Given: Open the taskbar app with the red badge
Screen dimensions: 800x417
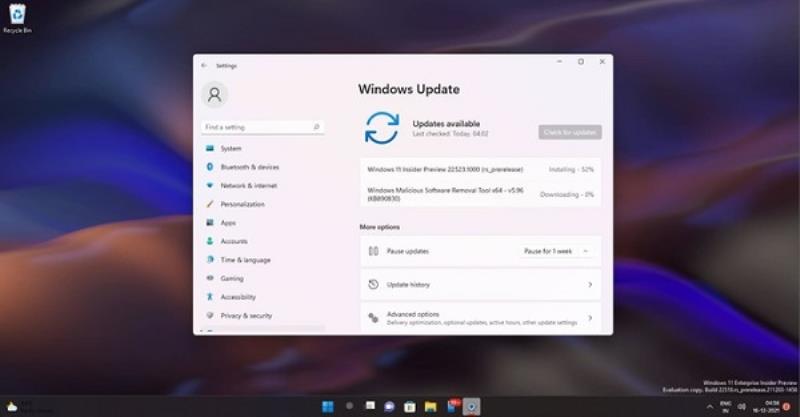Looking at the screenshot, I should tap(453, 406).
